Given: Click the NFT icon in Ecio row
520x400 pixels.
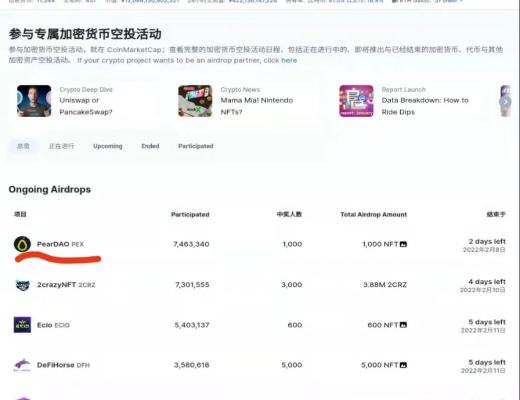Looking at the screenshot, I should 403,325.
